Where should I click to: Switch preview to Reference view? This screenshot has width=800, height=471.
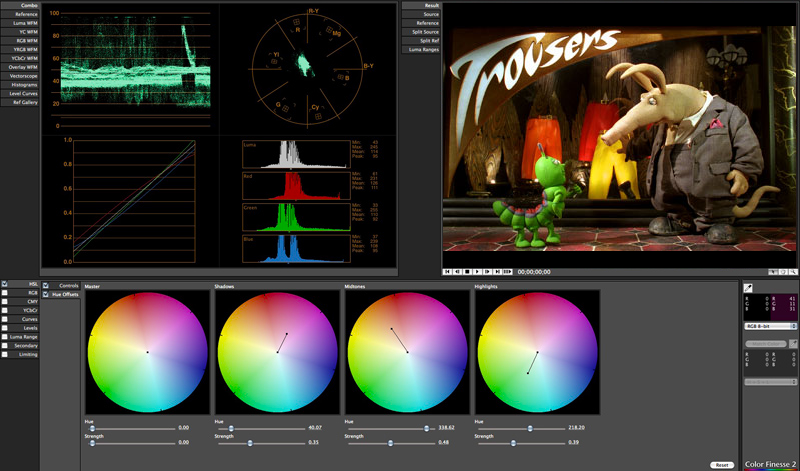tap(421, 23)
